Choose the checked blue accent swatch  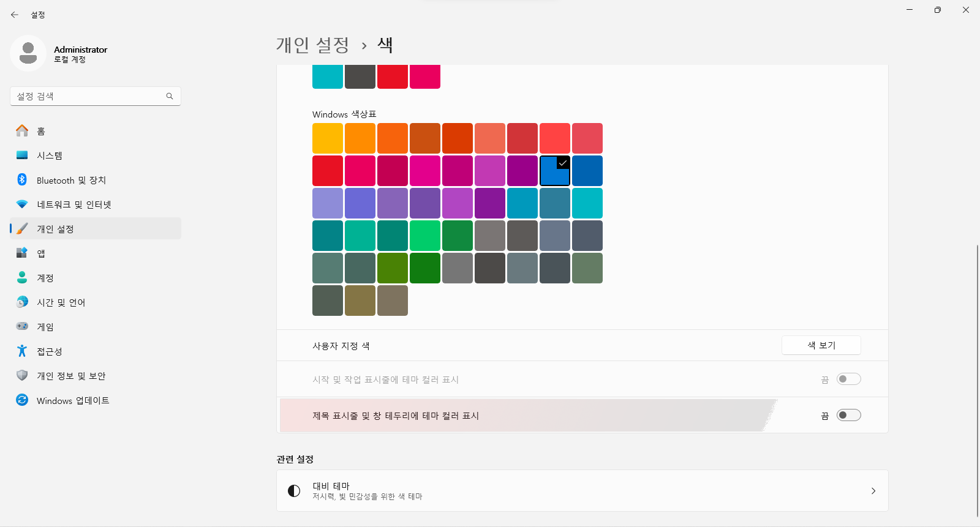pyautogui.click(x=555, y=171)
